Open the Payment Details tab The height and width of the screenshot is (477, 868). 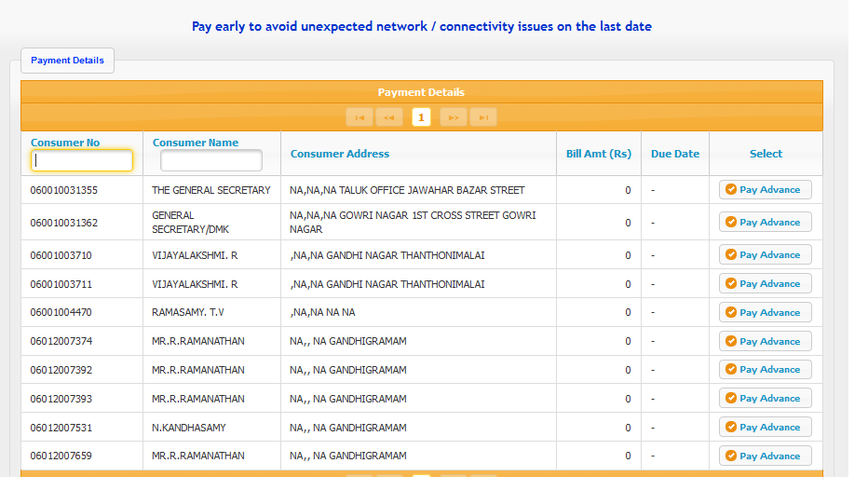[x=67, y=61]
